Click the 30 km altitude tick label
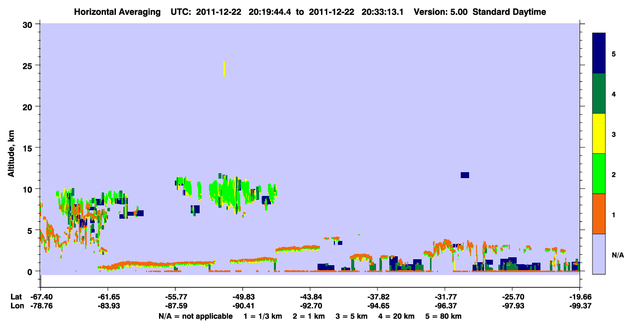 29,24
